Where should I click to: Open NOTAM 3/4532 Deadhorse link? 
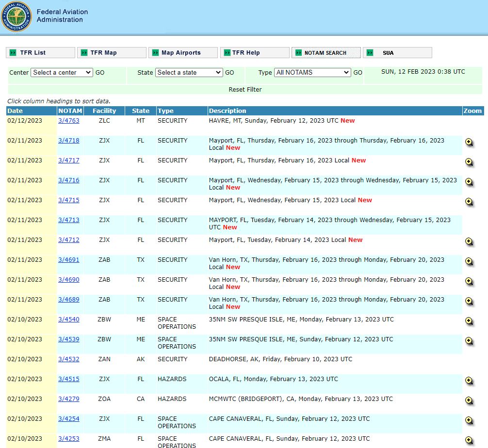pyautogui.click(x=69, y=360)
